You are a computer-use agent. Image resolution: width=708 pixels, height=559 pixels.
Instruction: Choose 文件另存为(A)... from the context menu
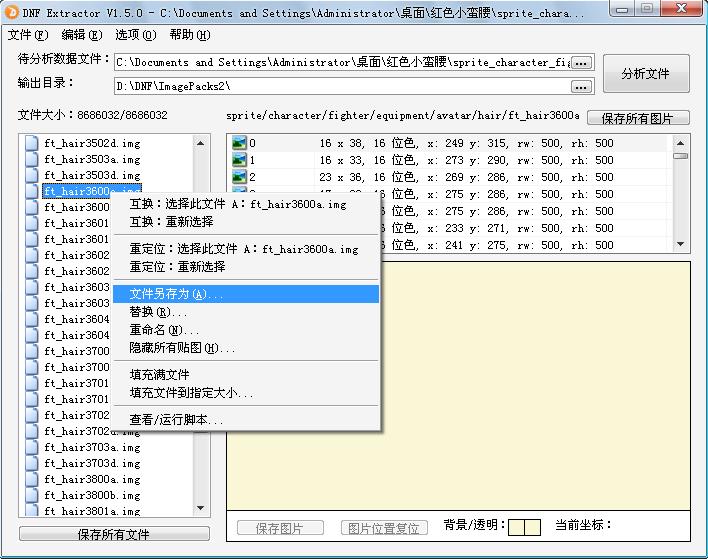(246, 294)
